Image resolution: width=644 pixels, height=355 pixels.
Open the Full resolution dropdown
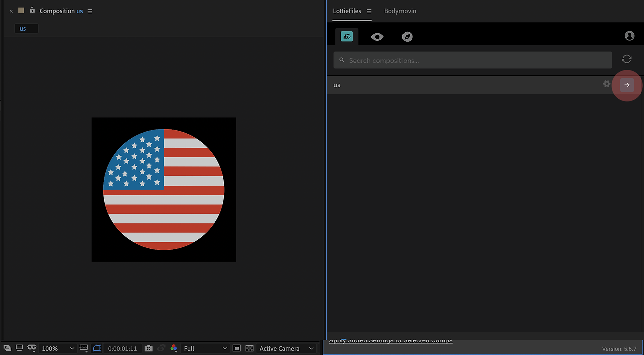(x=205, y=348)
